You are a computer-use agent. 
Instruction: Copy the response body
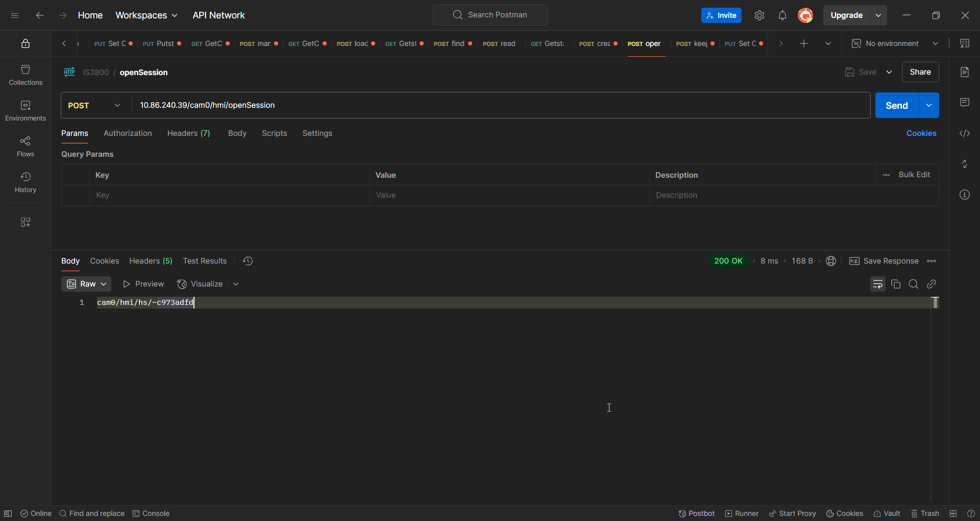(896, 284)
